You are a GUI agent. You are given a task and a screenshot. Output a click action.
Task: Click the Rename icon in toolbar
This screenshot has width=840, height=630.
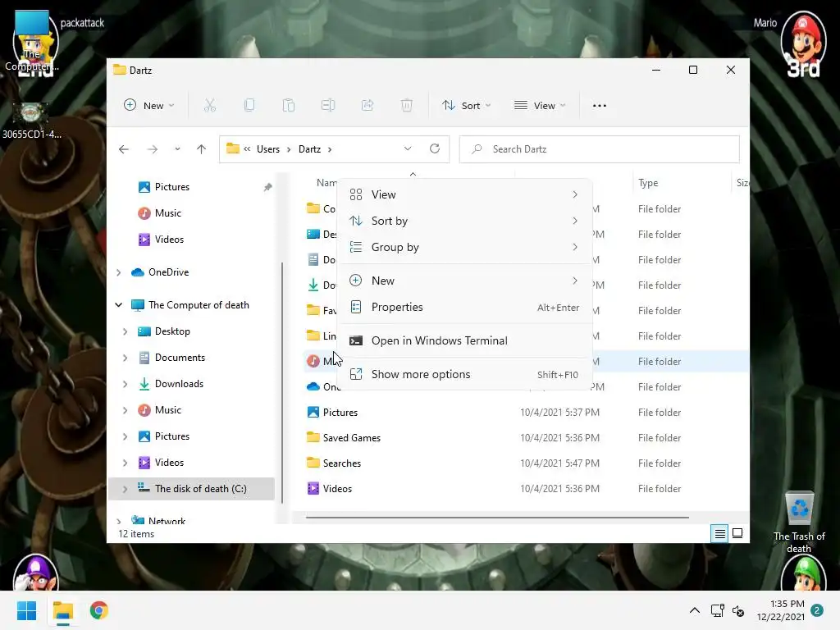coord(328,106)
